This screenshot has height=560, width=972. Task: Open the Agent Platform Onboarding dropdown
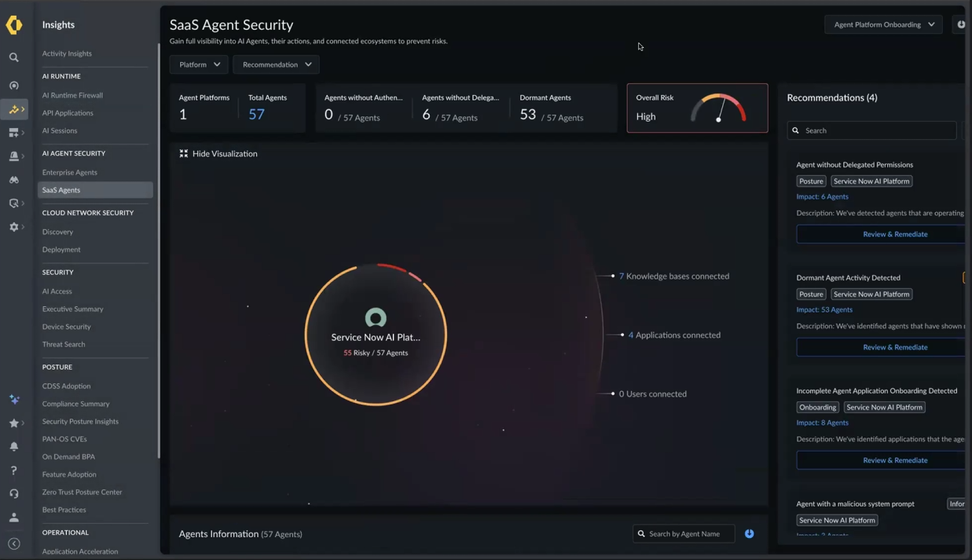click(x=884, y=24)
